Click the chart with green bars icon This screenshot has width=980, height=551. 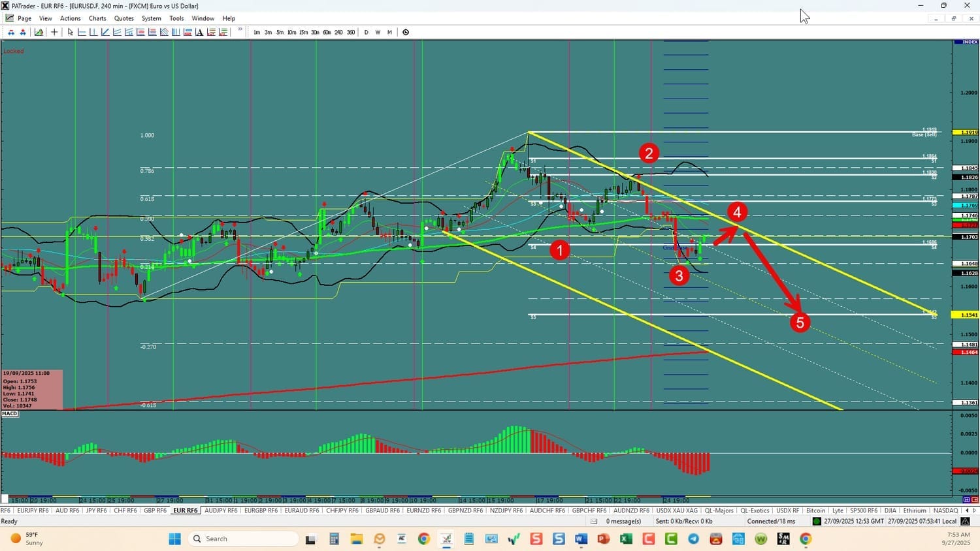39,32
